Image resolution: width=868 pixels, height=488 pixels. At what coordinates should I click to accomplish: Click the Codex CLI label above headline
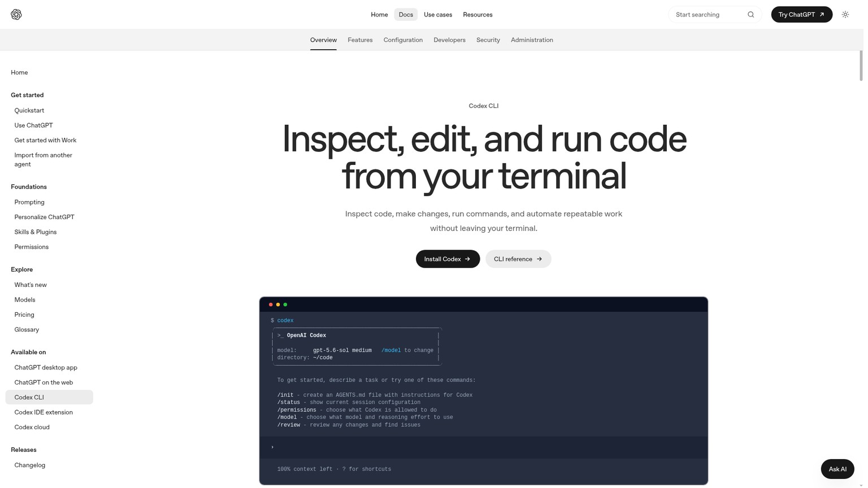[484, 106]
